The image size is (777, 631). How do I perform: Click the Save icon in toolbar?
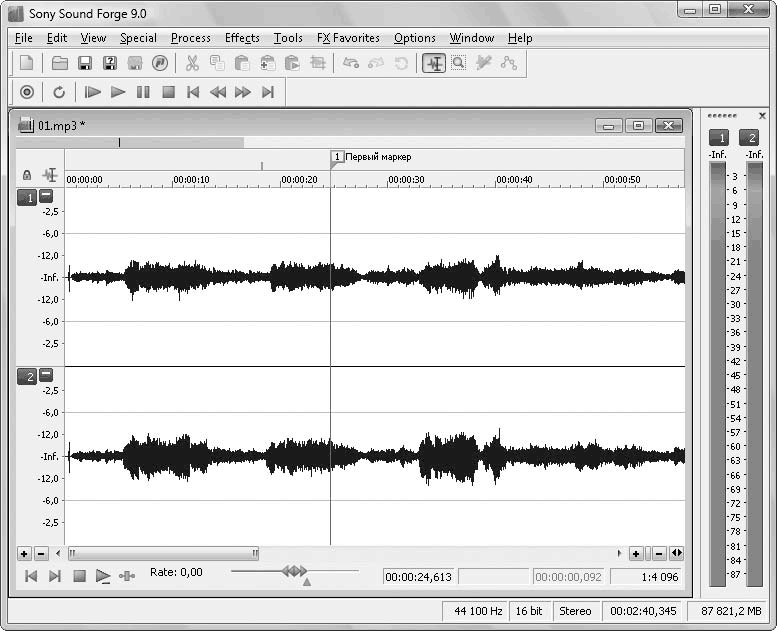tap(85, 63)
